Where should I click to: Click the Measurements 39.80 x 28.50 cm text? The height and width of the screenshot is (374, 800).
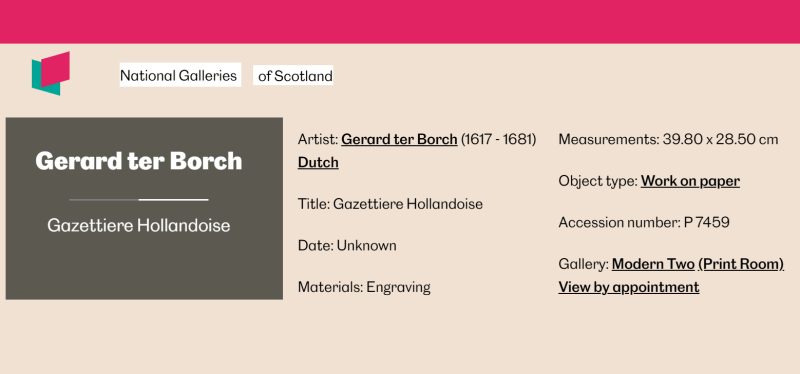click(668, 139)
